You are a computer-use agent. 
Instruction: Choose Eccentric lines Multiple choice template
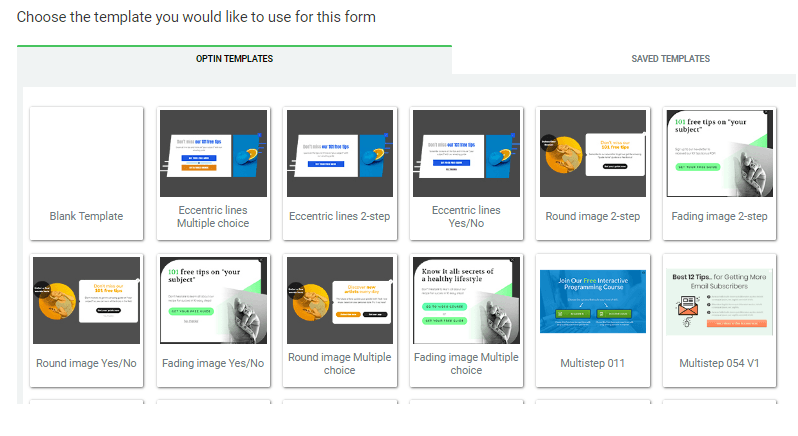213,153
